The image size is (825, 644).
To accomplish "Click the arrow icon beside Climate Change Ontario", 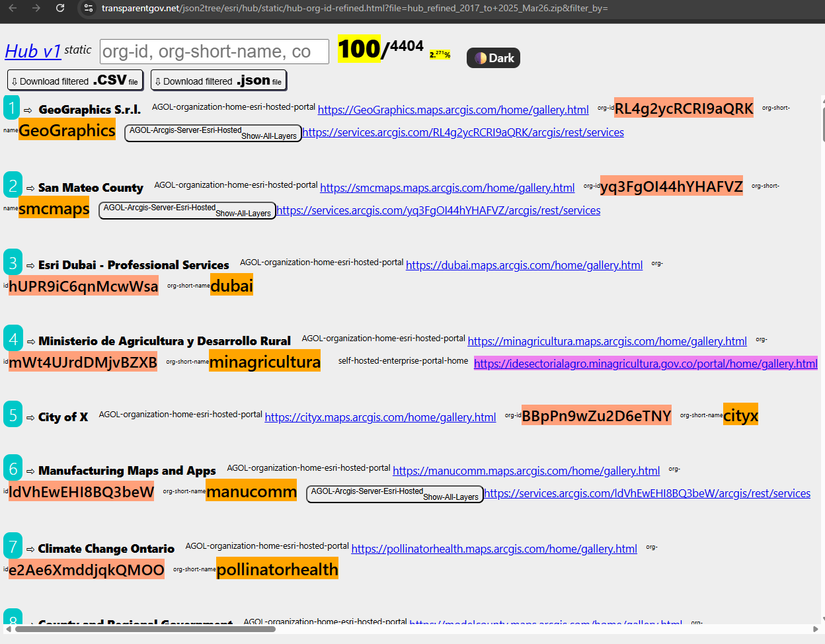I will click(30, 549).
